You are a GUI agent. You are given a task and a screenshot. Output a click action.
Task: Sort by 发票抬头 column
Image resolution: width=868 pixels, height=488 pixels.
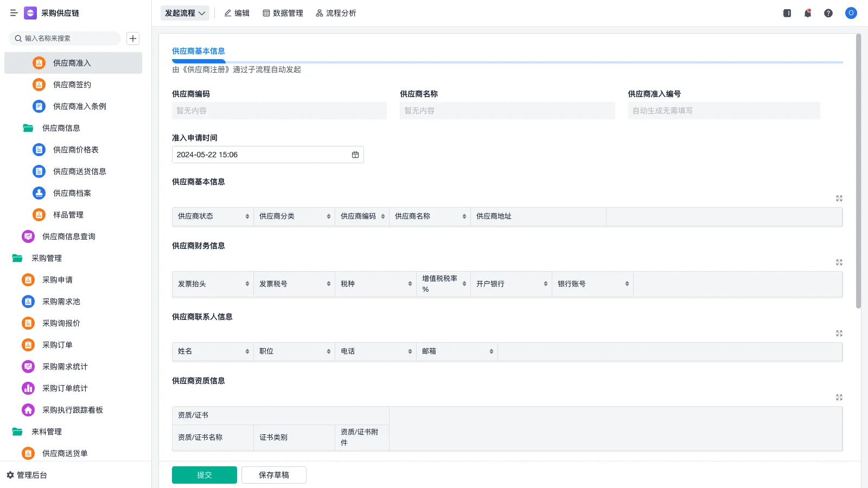247,284
